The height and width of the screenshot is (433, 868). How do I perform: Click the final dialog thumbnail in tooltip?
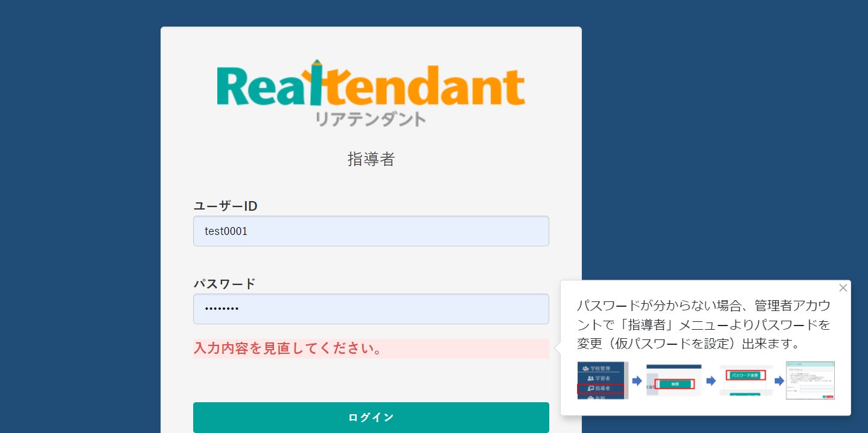point(810,380)
